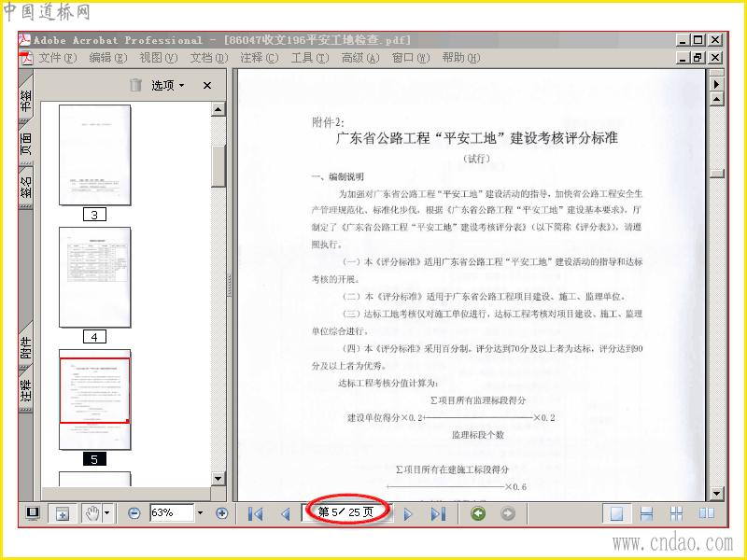Click the zoom in plus icon

coord(221,513)
